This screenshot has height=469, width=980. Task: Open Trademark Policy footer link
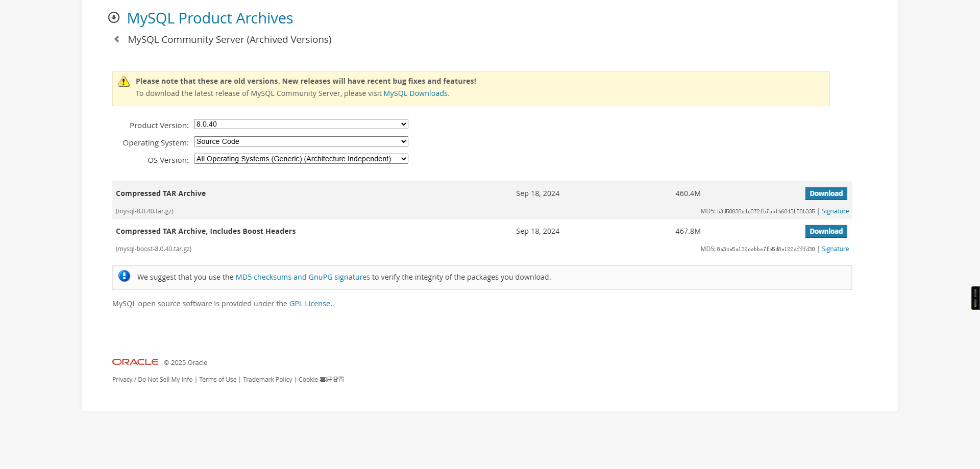267,380
